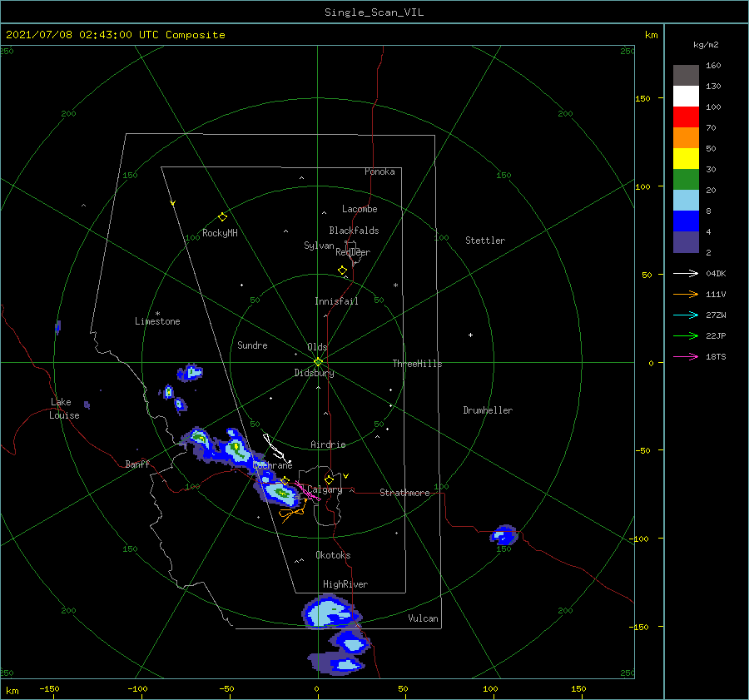Click the kg/m2 legend units label
The image size is (749, 700).
706,44
